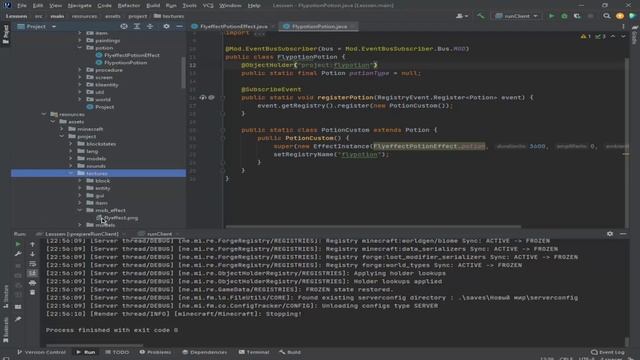Select the prepareRunClient Run tab
Screen dimensions: 640x360
pyautogui.click(x=82, y=234)
